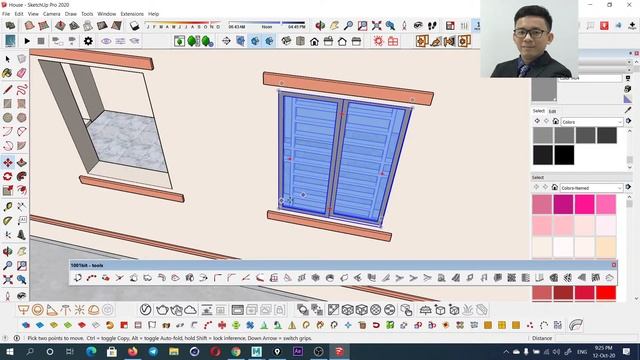Click the ENG language indicator
The width and height of the screenshot is (640, 360).
point(582,351)
